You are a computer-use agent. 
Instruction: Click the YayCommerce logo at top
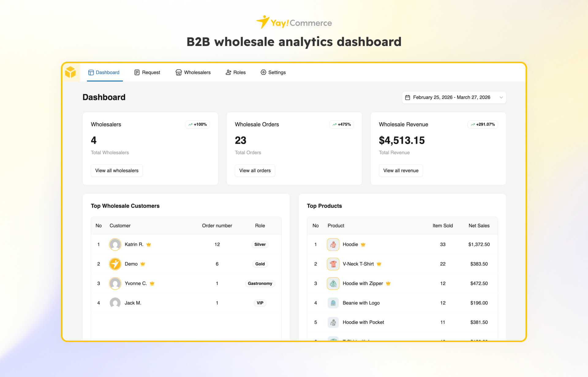pyautogui.click(x=294, y=23)
